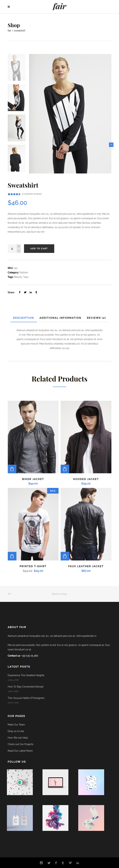The width and height of the screenshot is (119, 868).
Task: Add Biker Jacket to cart icon
Action: click(x=12, y=469)
